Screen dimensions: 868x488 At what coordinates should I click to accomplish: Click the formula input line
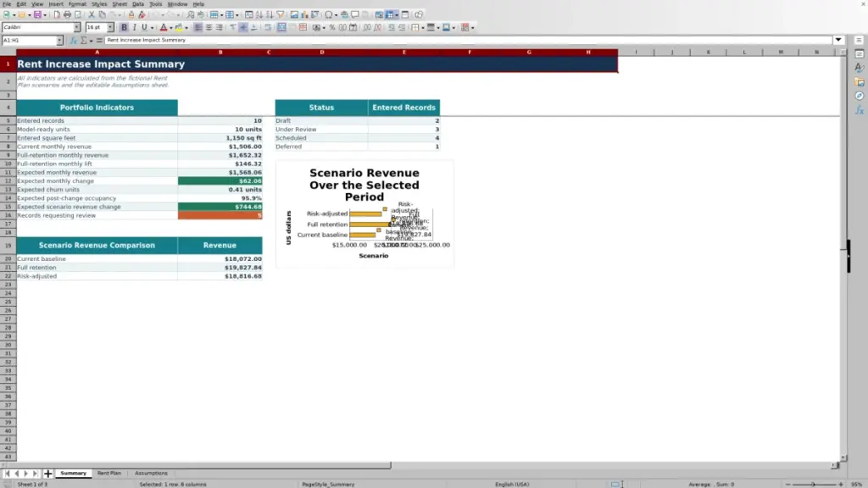[468, 40]
